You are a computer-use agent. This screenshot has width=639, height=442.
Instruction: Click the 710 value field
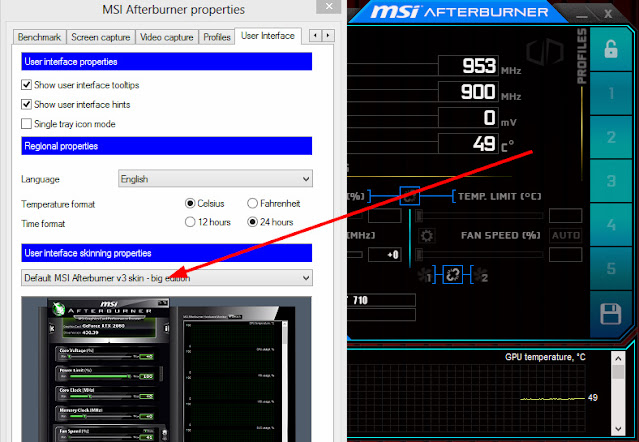click(x=381, y=300)
